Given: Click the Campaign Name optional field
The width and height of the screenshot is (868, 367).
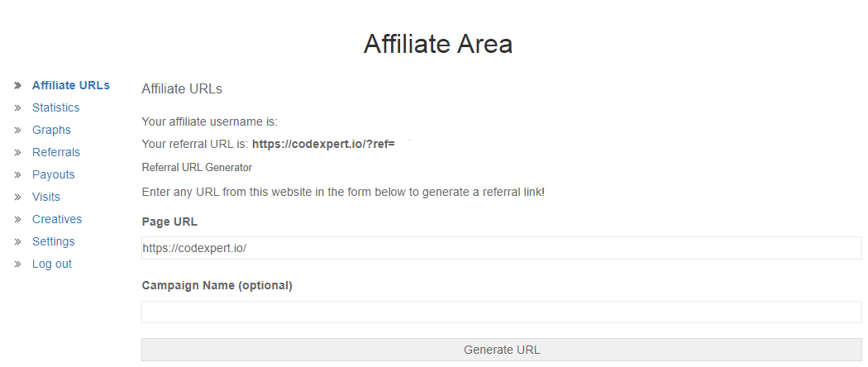Looking at the screenshot, I should [x=502, y=312].
